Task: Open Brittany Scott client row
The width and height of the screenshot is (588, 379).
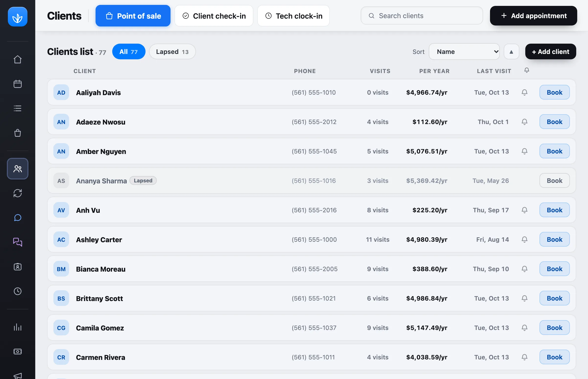Action: coord(311,298)
